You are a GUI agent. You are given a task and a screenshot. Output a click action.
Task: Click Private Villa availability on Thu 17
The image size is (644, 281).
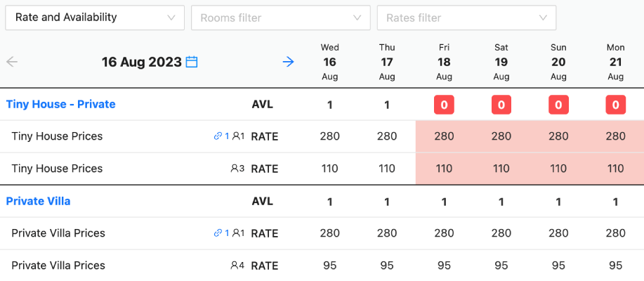coord(386,202)
